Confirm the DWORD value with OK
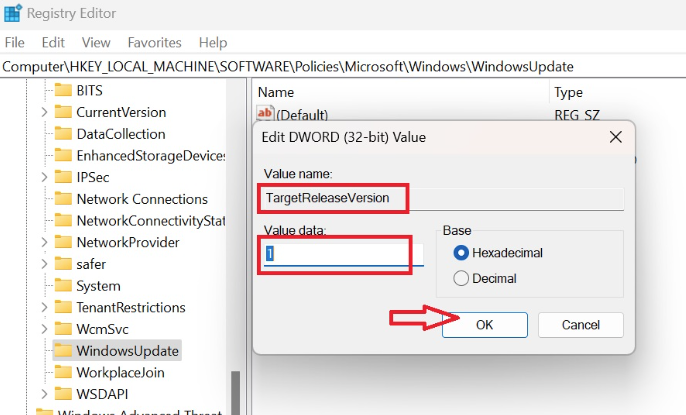 [x=484, y=325]
